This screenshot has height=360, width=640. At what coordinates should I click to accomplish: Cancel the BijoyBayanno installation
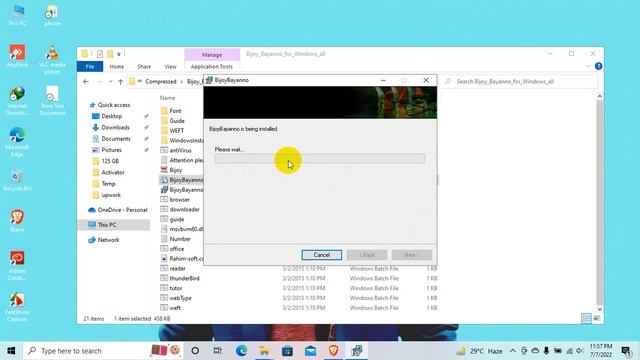(x=322, y=255)
